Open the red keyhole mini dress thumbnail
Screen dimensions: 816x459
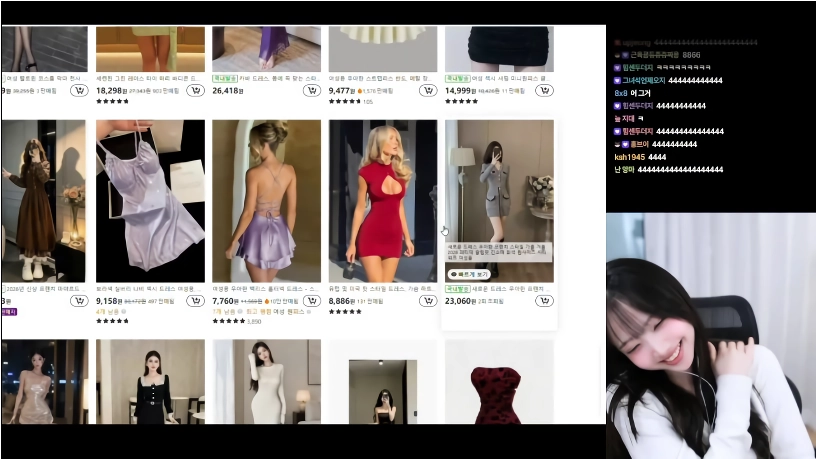(383, 201)
